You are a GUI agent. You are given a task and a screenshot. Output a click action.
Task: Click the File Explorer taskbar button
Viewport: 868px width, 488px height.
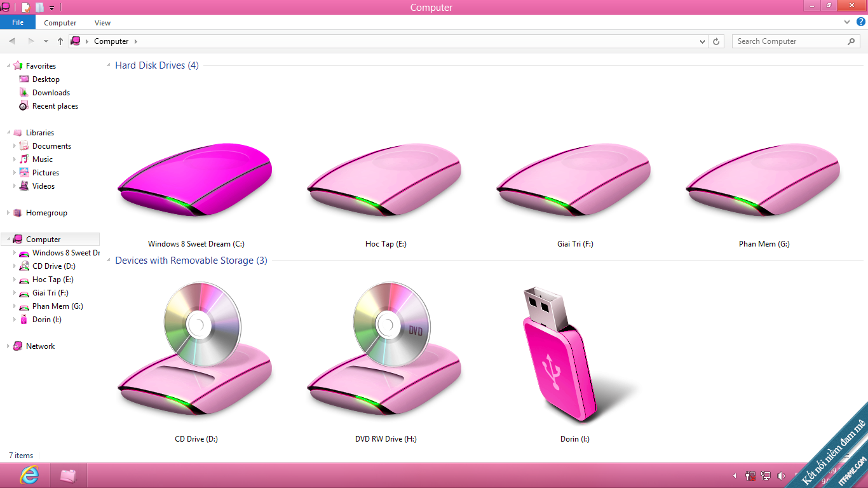pyautogui.click(x=68, y=475)
